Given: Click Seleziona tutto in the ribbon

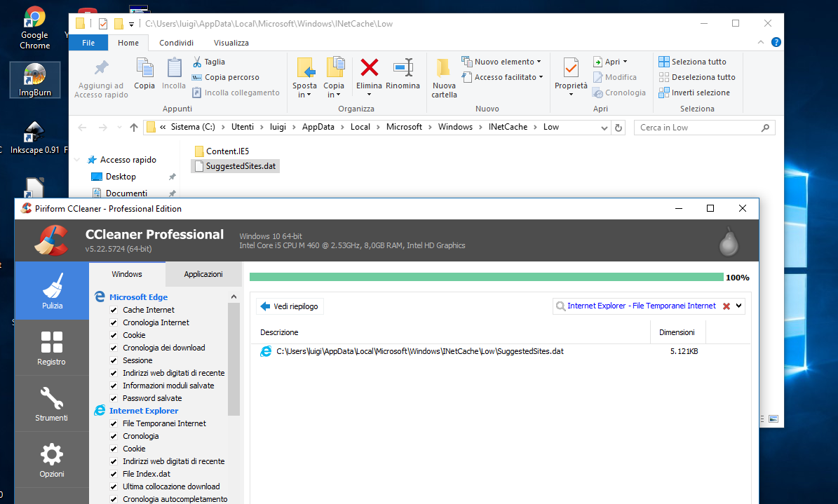Looking at the screenshot, I should [692, 62].
